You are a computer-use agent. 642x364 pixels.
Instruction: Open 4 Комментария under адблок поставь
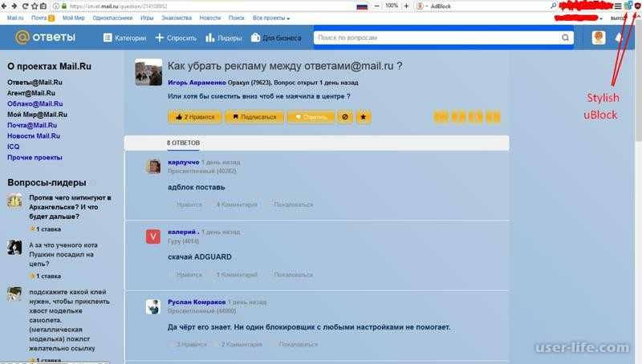tap(237, 204)
